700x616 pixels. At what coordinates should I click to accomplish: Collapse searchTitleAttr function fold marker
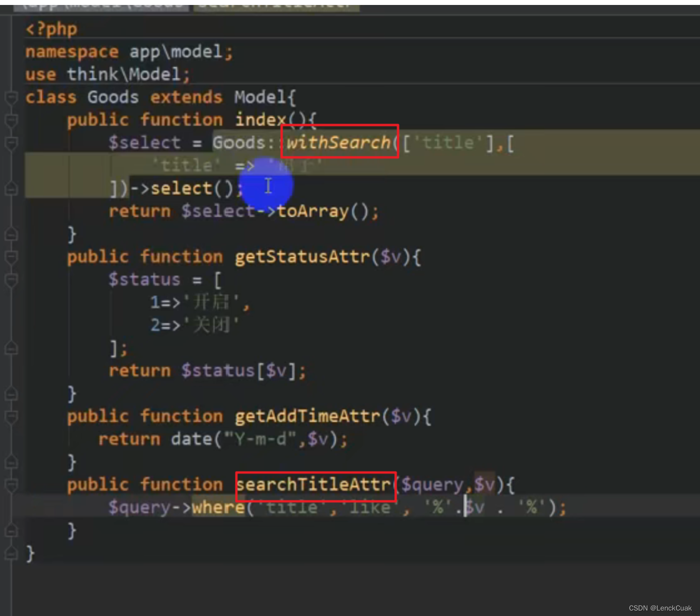coord(11,485)
